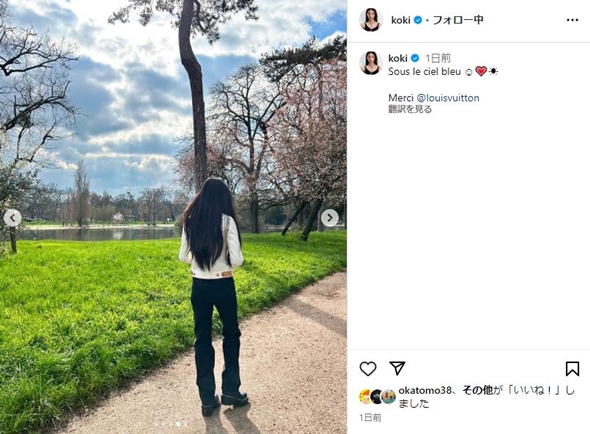Viewport: 590px width, 434px height.
Task: Go to the previous photo with the left arrow
Action: (12, 218)
